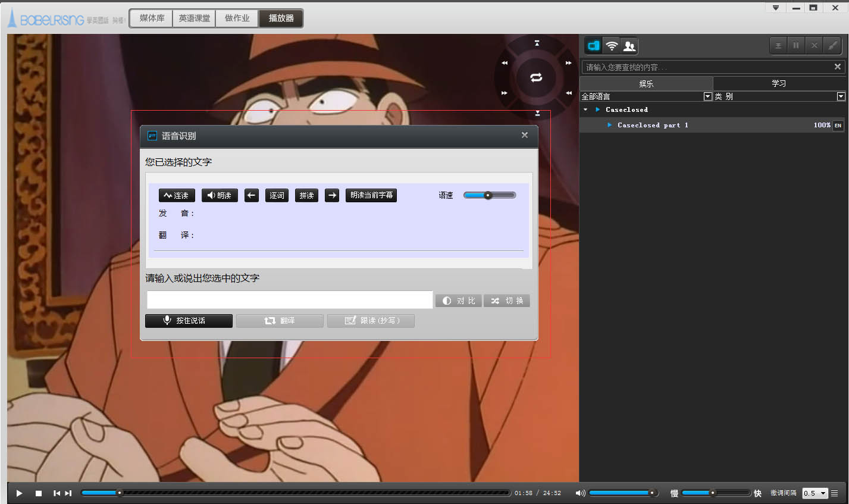The image size is (849, 504).
Task: Skip to the next track
Action: point(68,493)
